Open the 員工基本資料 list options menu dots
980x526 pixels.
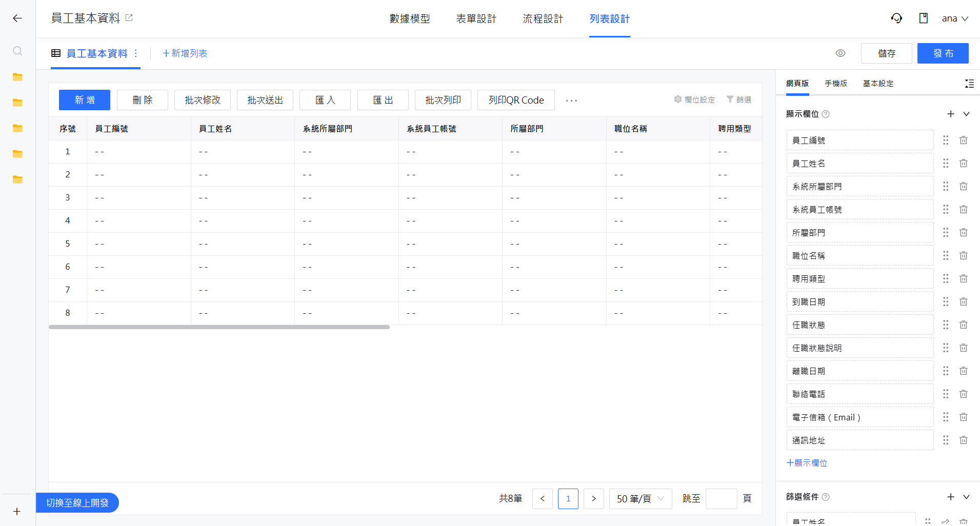coord(136,53)
